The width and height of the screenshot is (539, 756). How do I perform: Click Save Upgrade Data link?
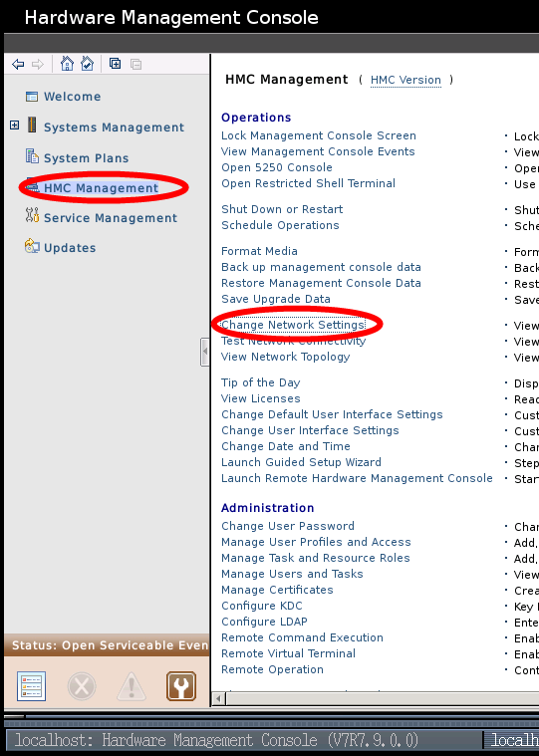tap(276, 299)
